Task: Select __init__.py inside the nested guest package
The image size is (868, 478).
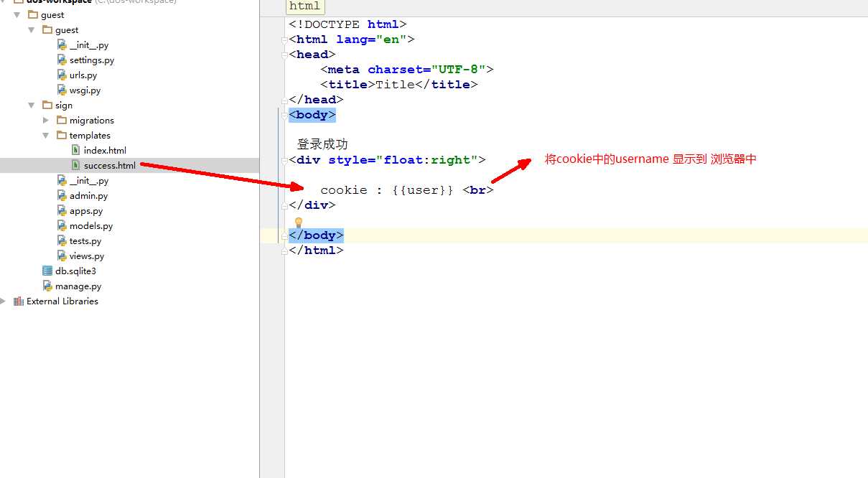Action: click(89, 44)
